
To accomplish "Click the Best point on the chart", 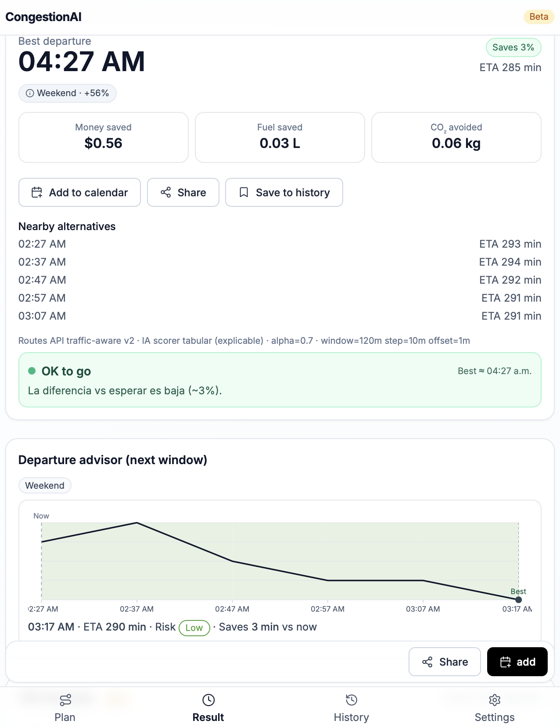I will tap(518, 599).
